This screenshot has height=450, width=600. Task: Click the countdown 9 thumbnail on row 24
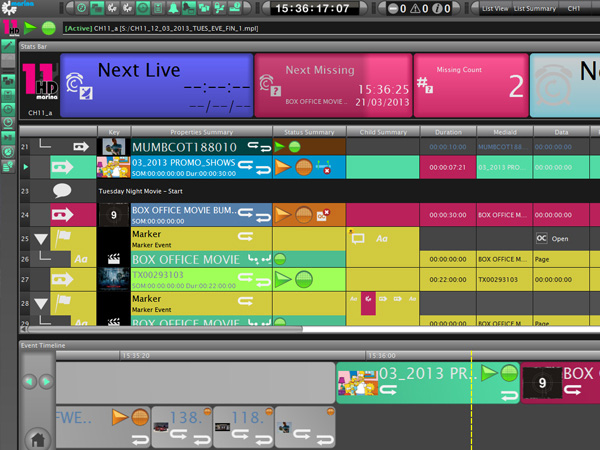click(x=114, y=215)
